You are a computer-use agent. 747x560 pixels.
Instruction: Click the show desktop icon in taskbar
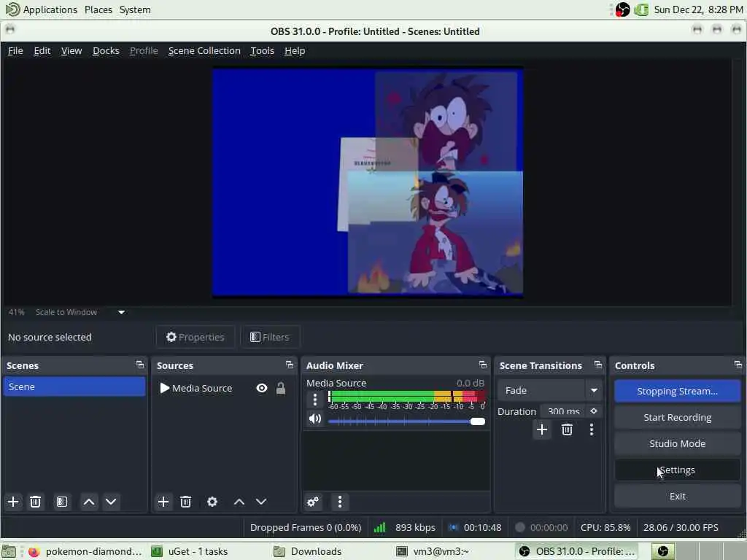[x=9, y=551]
